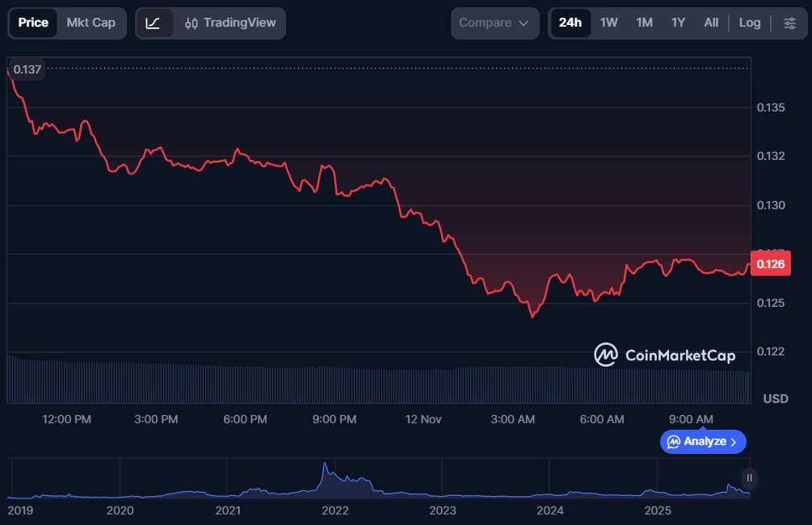Screen dimensions: 812x525
Task: Toggle chart to Price view
Action: [x=33, y=23]
